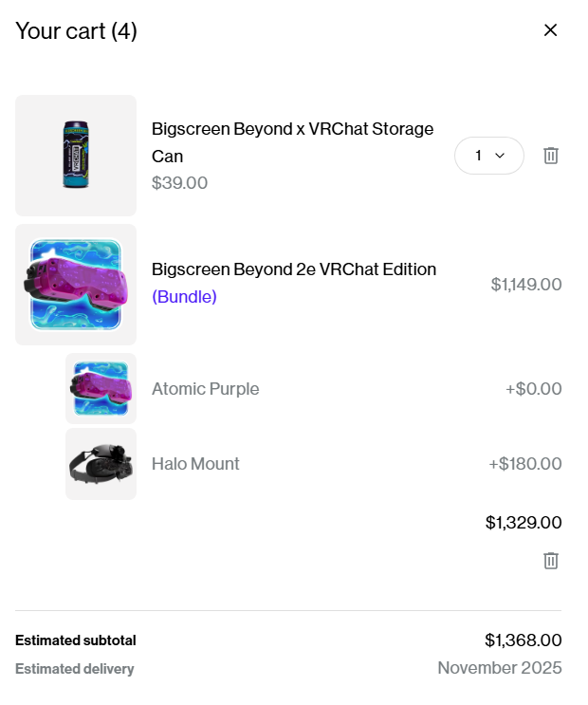Delete the Beyond 2e VRChat Edition bundle
The image size is (588, 705).
(550, 561)
